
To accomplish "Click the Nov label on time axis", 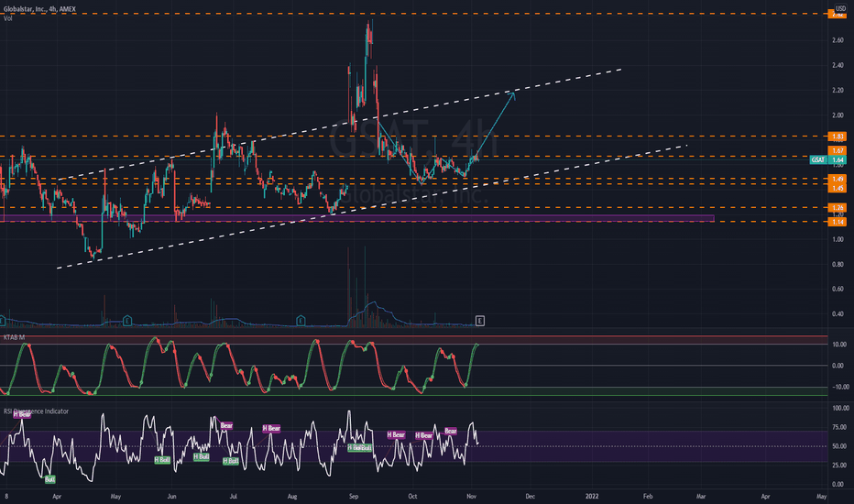I will pyautogui.click(x=472, y=497).
